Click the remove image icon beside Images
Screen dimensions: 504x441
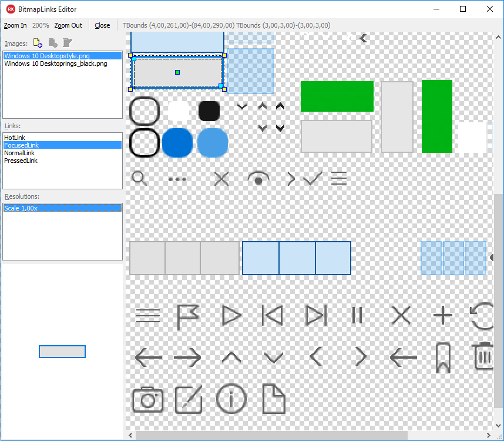click(x=53, y=43)
